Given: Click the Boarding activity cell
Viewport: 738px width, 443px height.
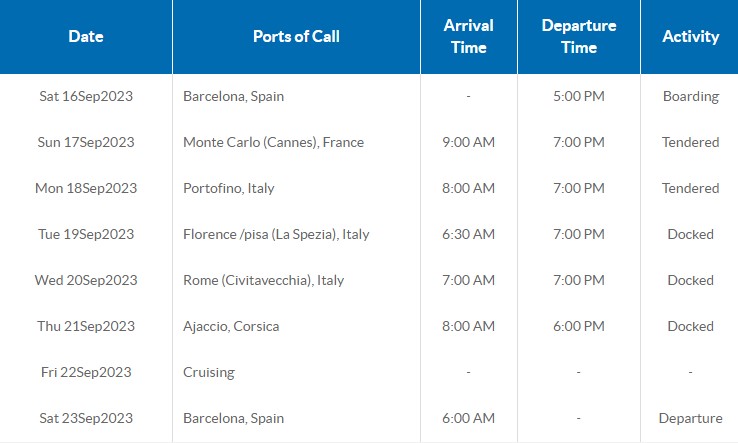Looking at the screenshot, I should tap(690, 96).
